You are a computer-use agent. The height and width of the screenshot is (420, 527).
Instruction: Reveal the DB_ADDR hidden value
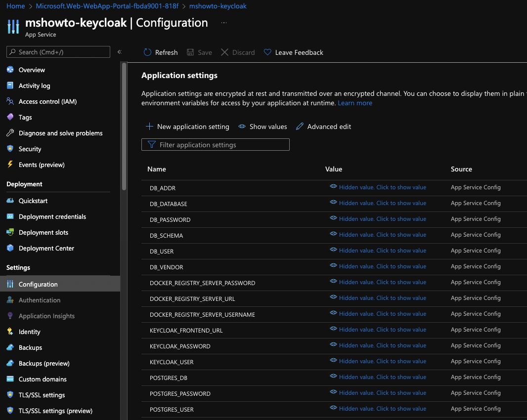(378, 187)
